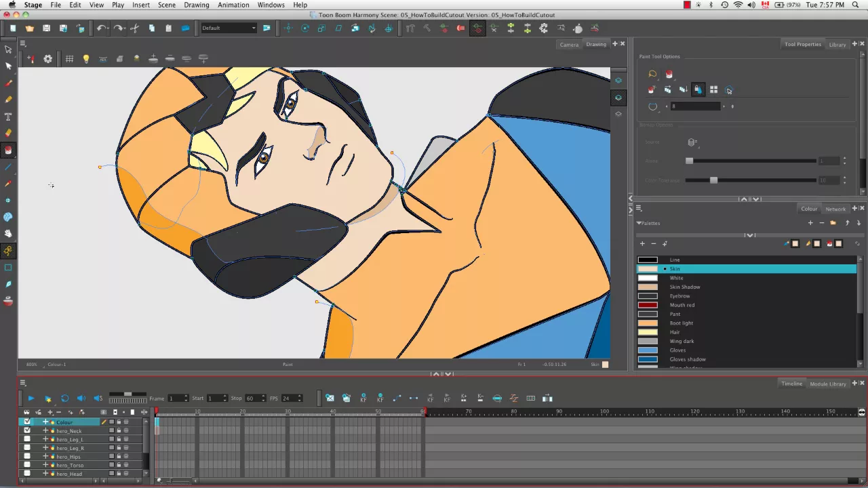Screen dimensions: 868x488
Task: Select the Hand pan tool
Action: point(8,234)
